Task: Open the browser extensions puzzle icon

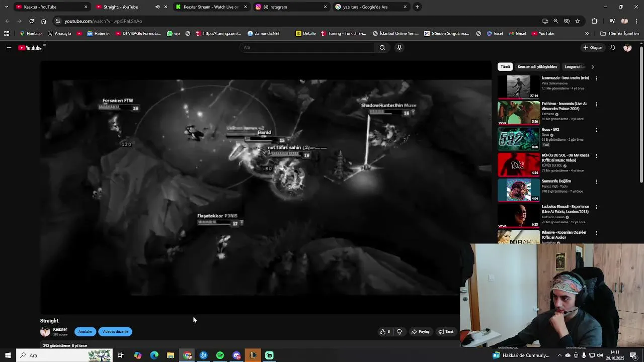Action: tap(595, 21)
